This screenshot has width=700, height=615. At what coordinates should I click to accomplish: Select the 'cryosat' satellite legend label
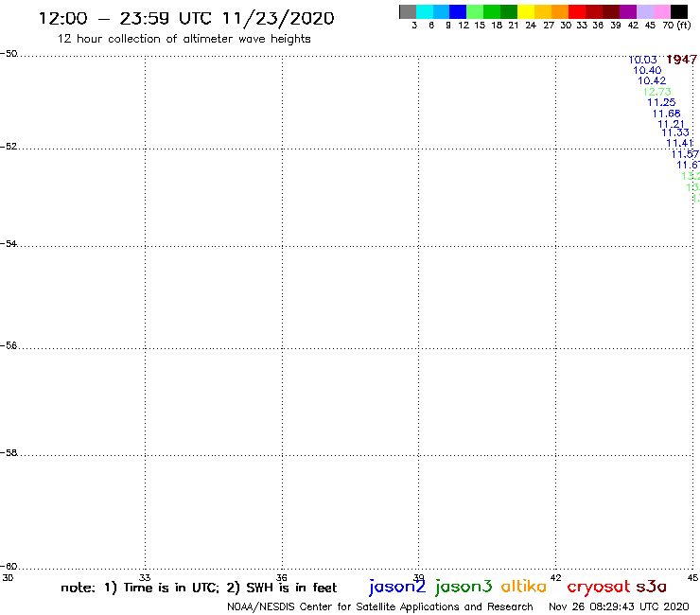pos(599,587)
